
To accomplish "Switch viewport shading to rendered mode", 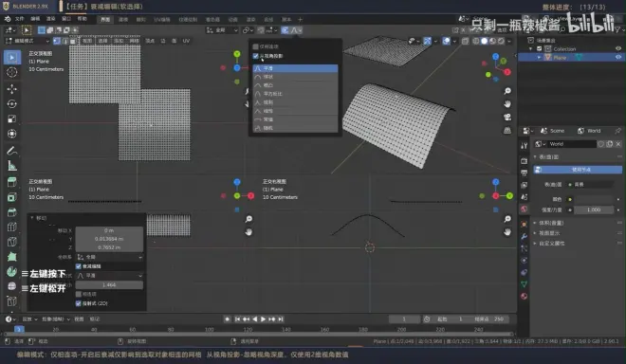I will (x=501, y=41).
